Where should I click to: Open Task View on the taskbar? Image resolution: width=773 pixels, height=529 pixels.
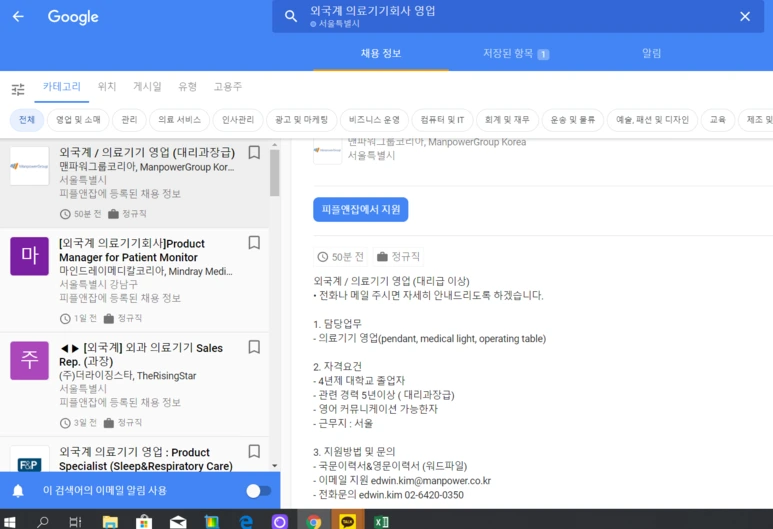(x=75, y=521)
